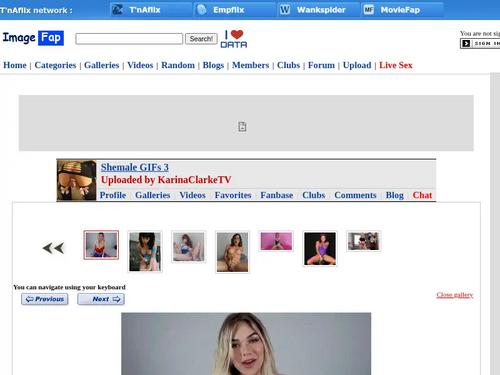
Task: Click the Previous button
Action: click(x=45, y=299)
